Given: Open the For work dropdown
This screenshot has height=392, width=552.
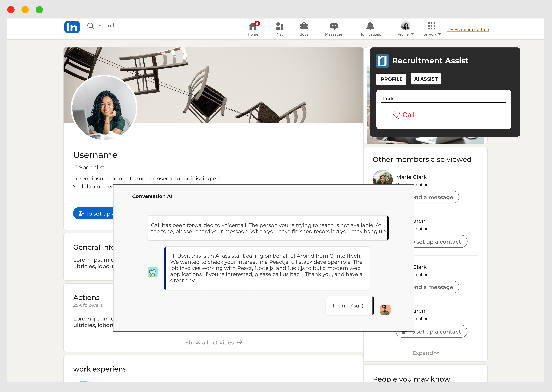Looking at the screenshot, I should [431, 29].
